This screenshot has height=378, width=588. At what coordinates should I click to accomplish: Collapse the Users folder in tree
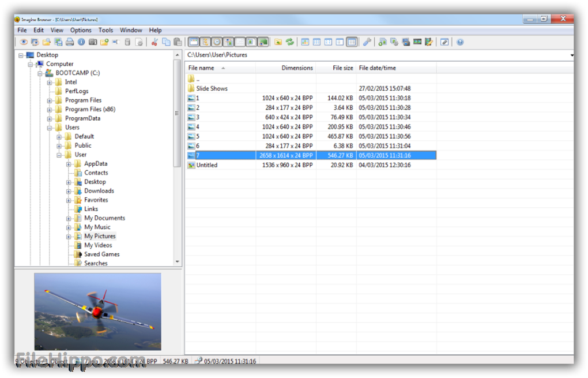(x=50, y=128)
